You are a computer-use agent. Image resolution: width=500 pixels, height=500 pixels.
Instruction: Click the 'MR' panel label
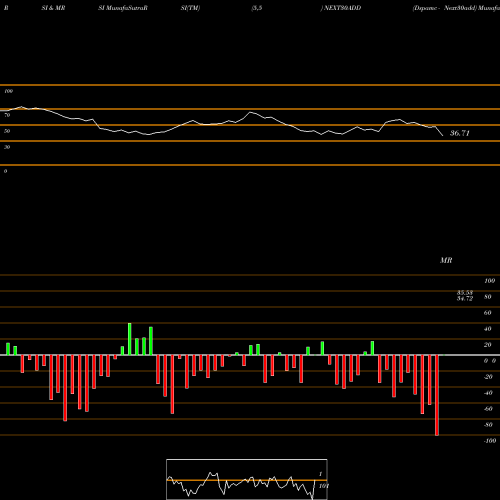pos(446,260)
